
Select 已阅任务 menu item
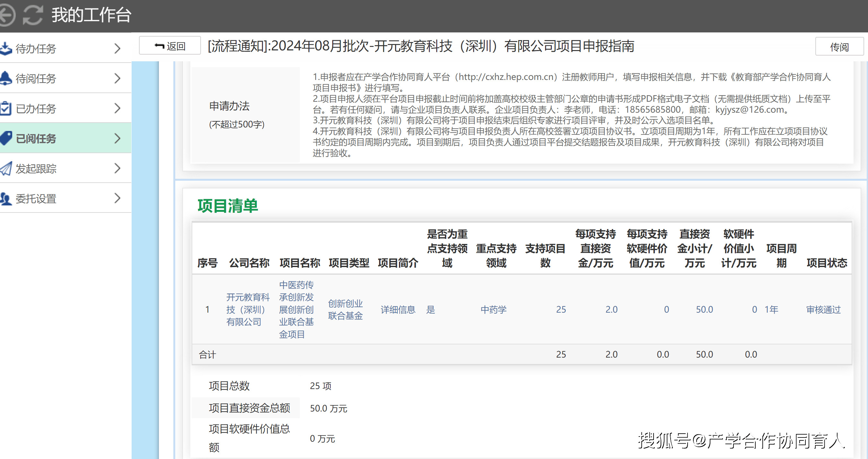(x=66, y=138)
